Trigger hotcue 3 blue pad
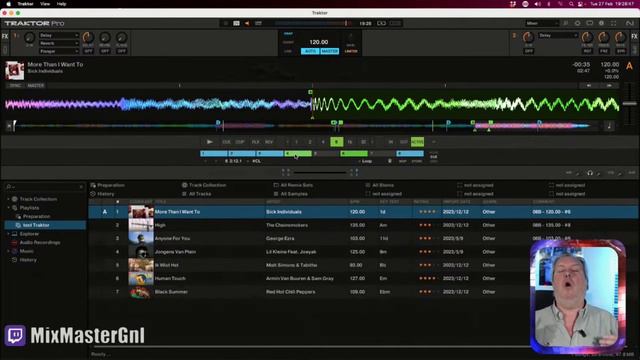Image resolution: width=640 pixels, height=360 pixels. click(x=270, y=153)
